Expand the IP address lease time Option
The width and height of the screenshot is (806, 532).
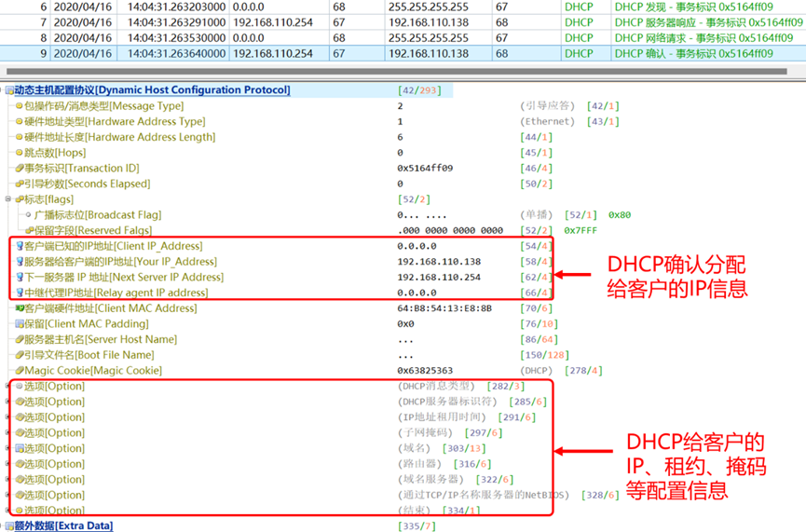coord(7,416)
